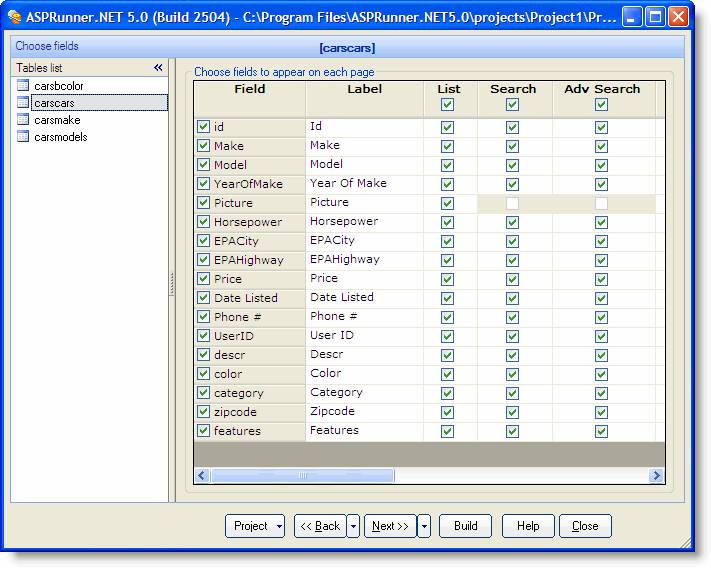Toggle the Search column header checkbox
The width and height of the screenshot is (711, 568).
(x=512, y=105)
